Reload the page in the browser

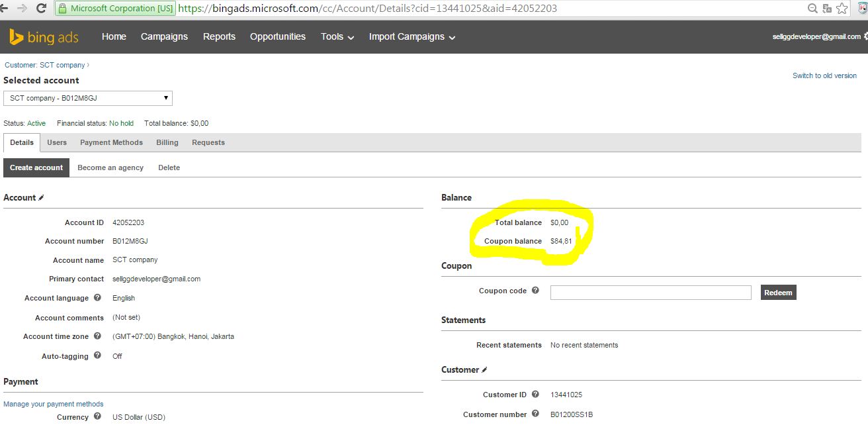coord(41,9)
